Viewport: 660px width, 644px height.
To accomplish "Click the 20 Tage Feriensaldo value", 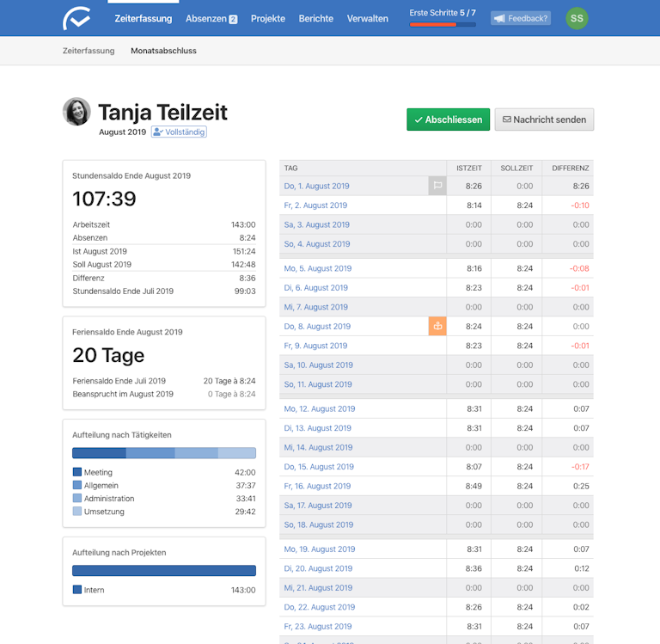I will pos(108,355).
